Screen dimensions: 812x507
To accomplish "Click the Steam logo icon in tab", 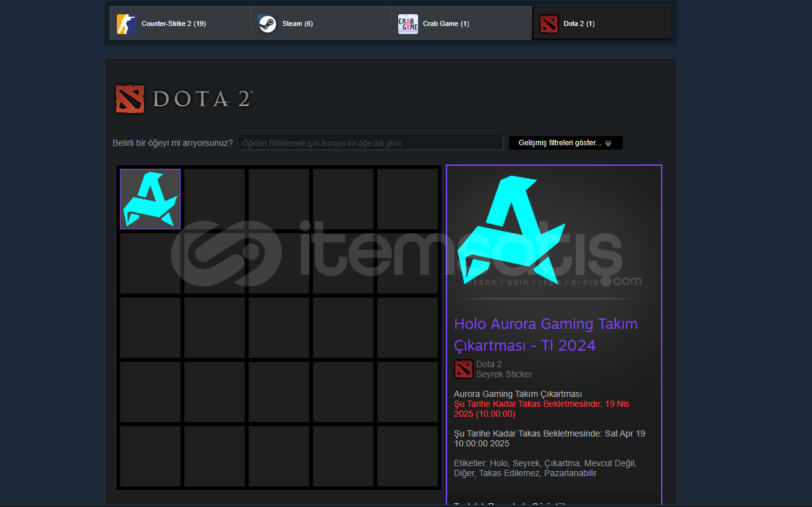I will tap(268, 24).
